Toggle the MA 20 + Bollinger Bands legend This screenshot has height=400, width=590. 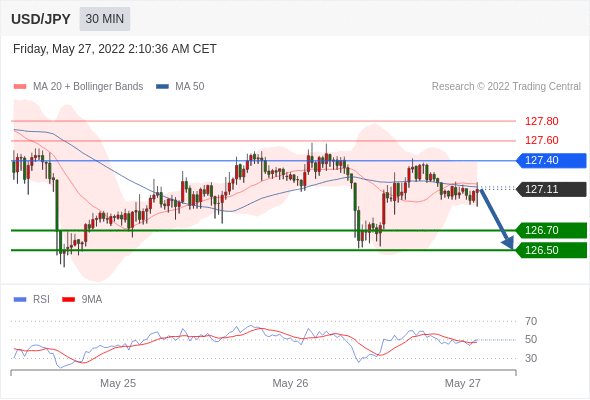click(78, 87)
